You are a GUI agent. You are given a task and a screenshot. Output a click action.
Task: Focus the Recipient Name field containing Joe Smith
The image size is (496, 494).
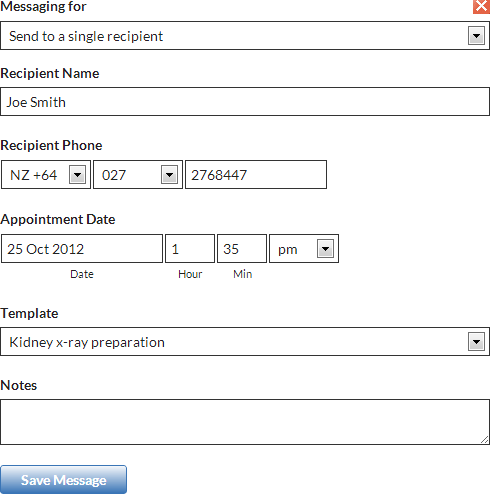click(245, 102)
